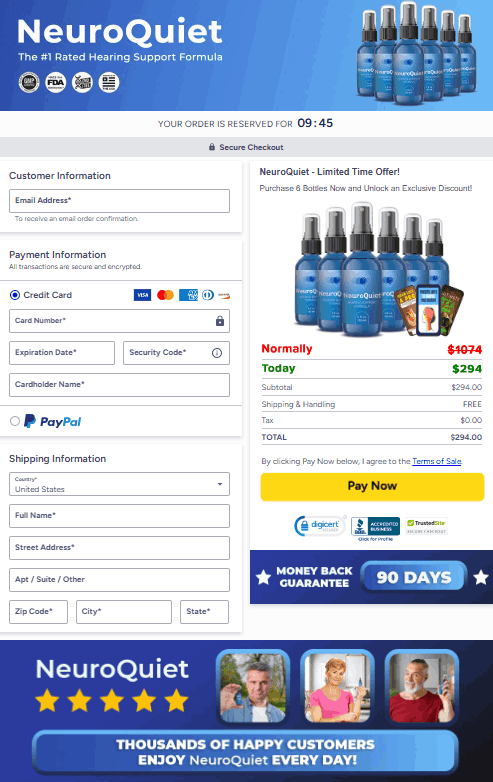
Task: Click the BBB Accredited Business badge
Action: (375, 528)
